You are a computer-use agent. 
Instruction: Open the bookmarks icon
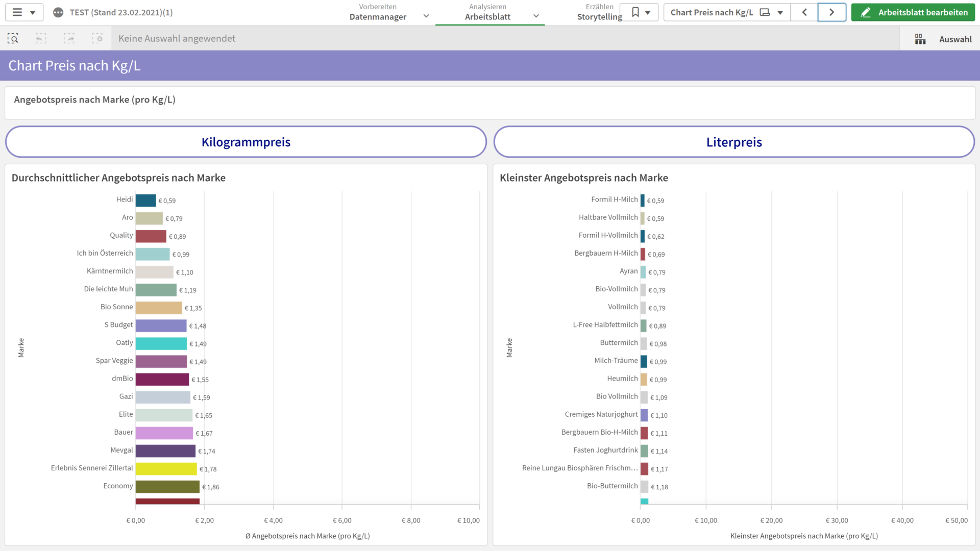click(x=635, y=12)
